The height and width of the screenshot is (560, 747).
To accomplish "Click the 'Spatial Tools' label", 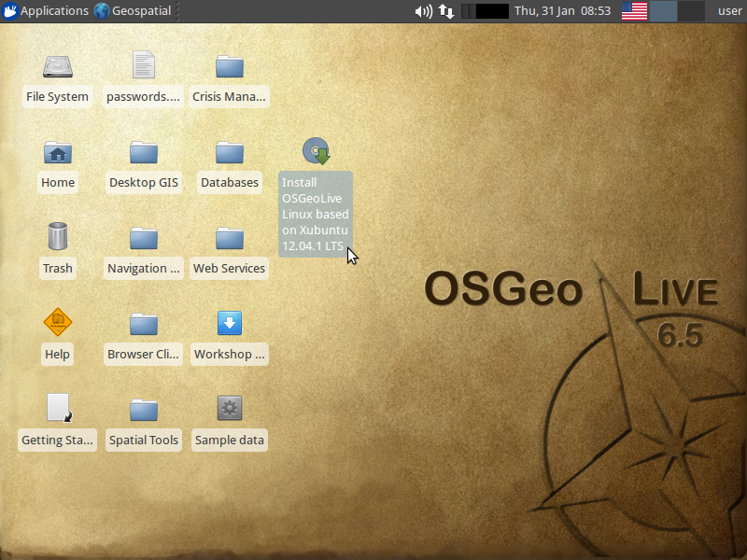I will (x=144, y=440).
